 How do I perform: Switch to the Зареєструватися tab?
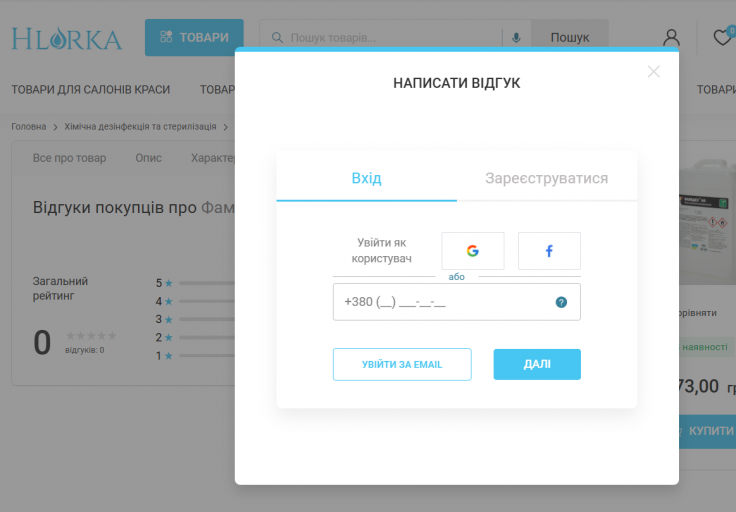(x=547, y=178)
